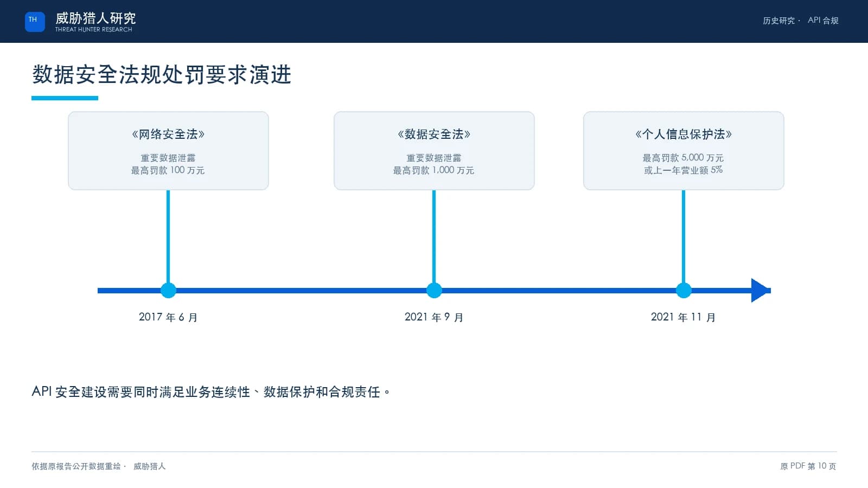This screenshot has width=868, height=488.
Task: Click 威胁猎人 in the footer
Action: pos(150,466)
